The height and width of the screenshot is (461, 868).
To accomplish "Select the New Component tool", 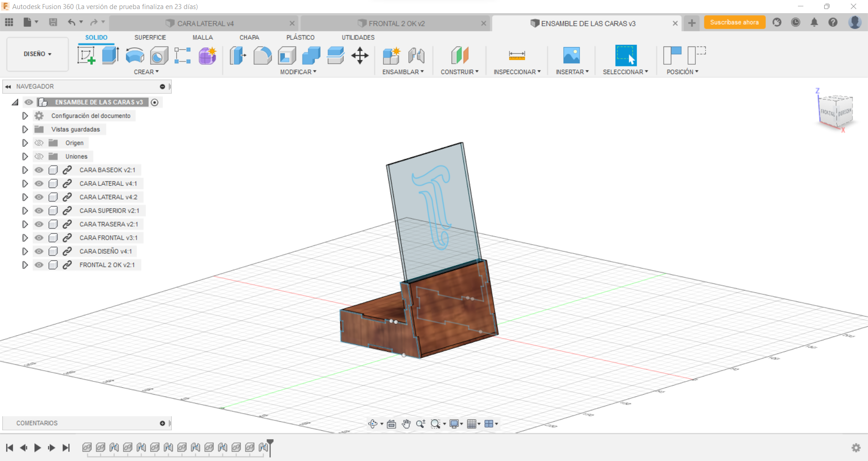I will (392, 56).
